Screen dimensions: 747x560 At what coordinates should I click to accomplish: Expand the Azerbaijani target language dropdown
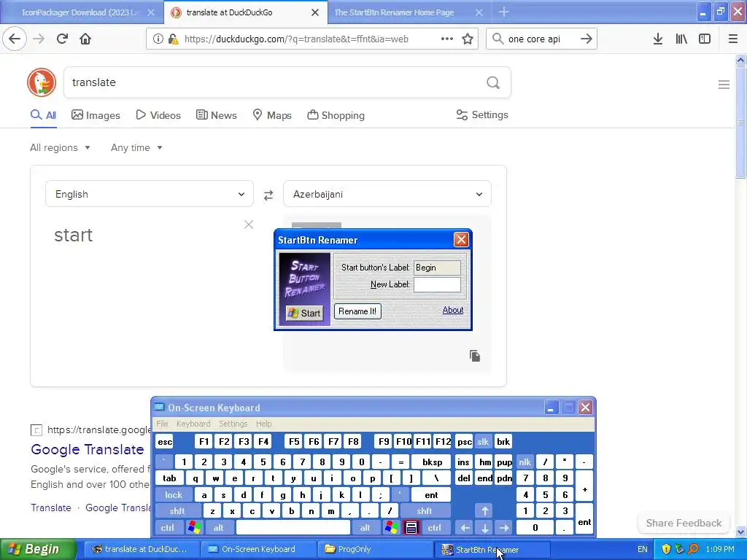pyautogui.click(x=387, y=194)
